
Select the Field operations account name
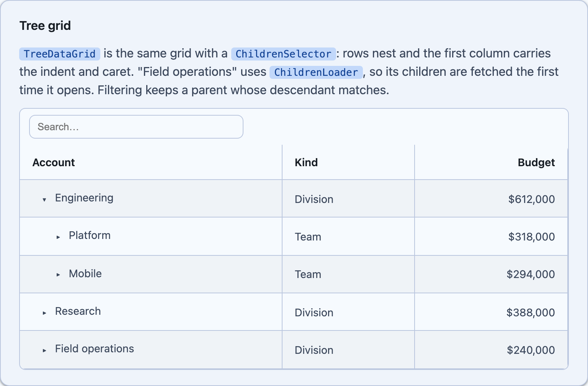coord(95,349)
